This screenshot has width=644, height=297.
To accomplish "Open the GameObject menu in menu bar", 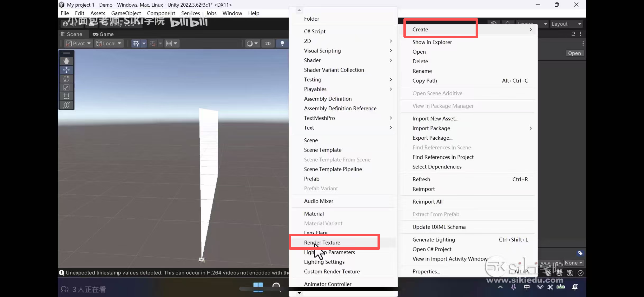I will 126,13.
